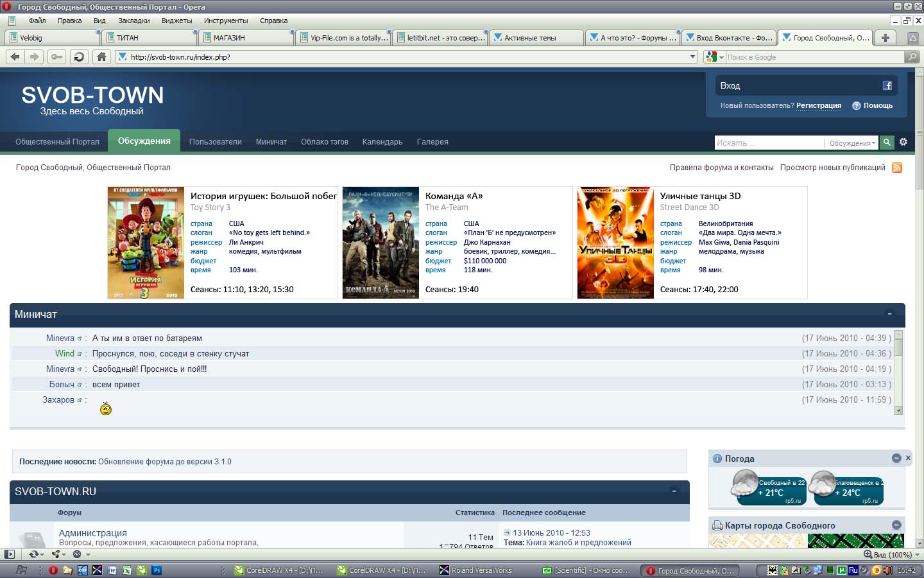
Task: Open the password wand key button
Action: (57, 57)
